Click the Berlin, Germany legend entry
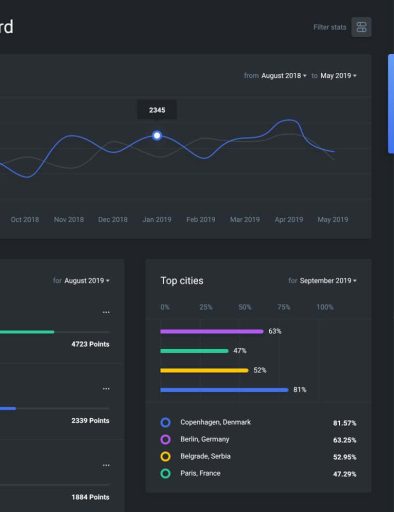Viewport: 394px width, 512px height. click(x=205, y=439)
